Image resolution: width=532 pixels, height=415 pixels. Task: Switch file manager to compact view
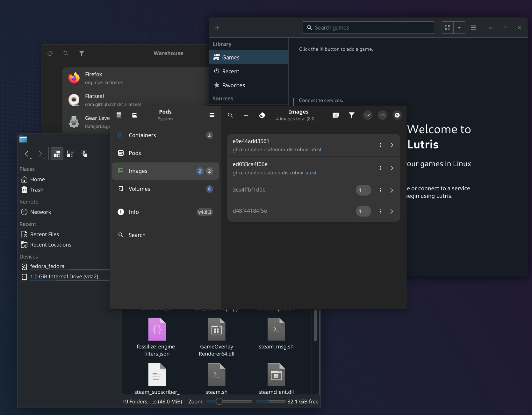pyautogui.click(x=70, y=154)
